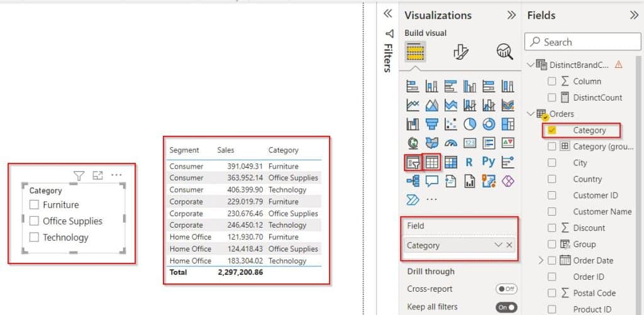Select the R script visual
644x315 pixels.
point(469,162)
